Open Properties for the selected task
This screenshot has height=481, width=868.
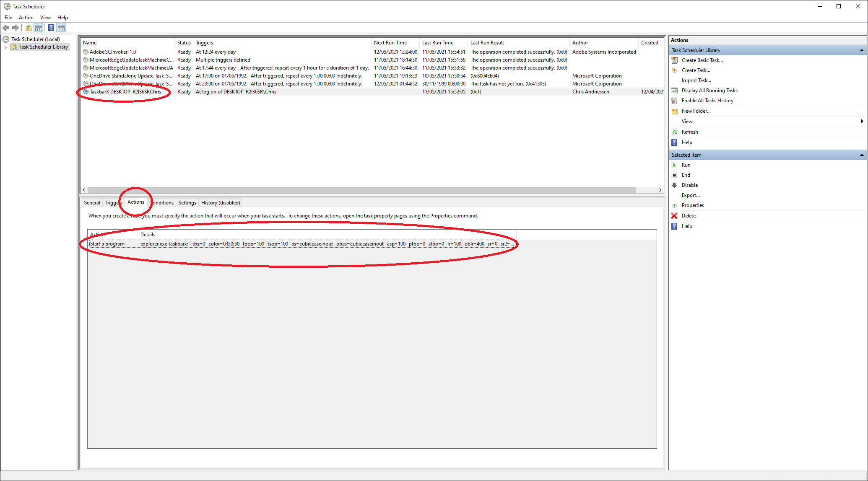pos(693,205)
